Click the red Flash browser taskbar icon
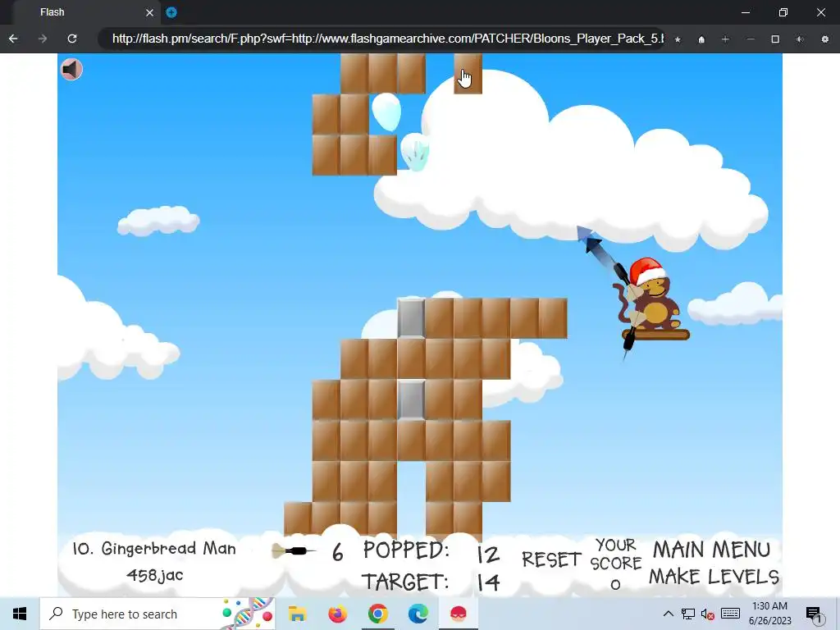Viewport: 840px width, 630px height. [x=459, y=614]
